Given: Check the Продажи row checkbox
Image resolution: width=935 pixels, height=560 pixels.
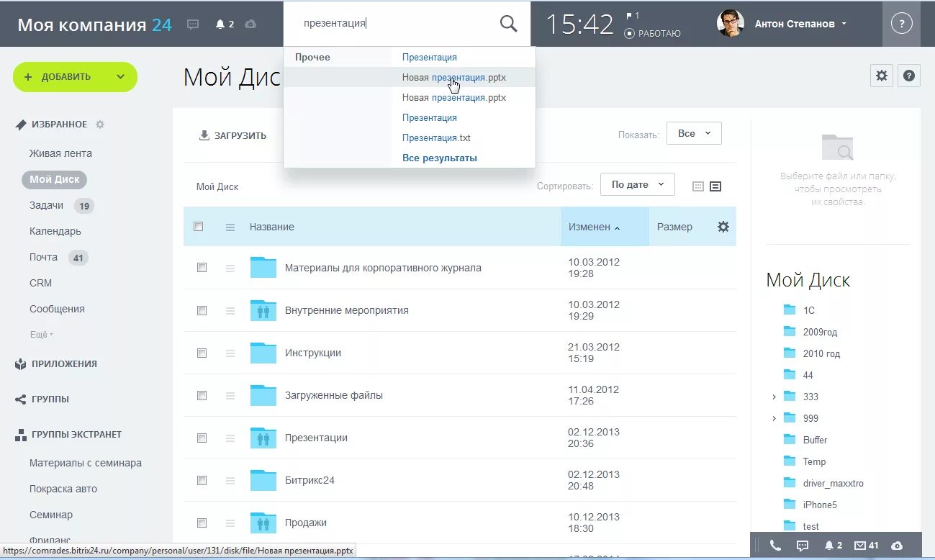Looking at the screenshot, I should coord(202,523).
